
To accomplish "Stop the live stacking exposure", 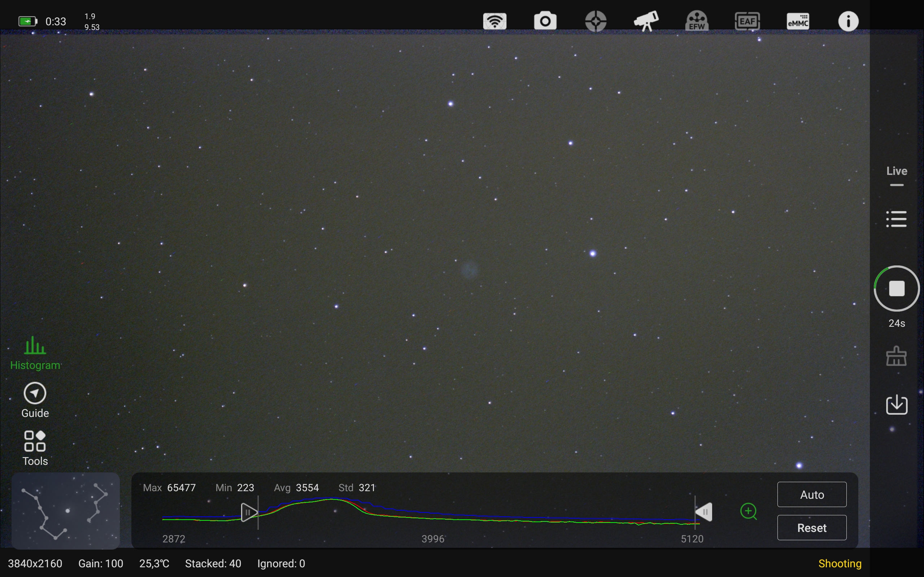I will click(897, 288).
